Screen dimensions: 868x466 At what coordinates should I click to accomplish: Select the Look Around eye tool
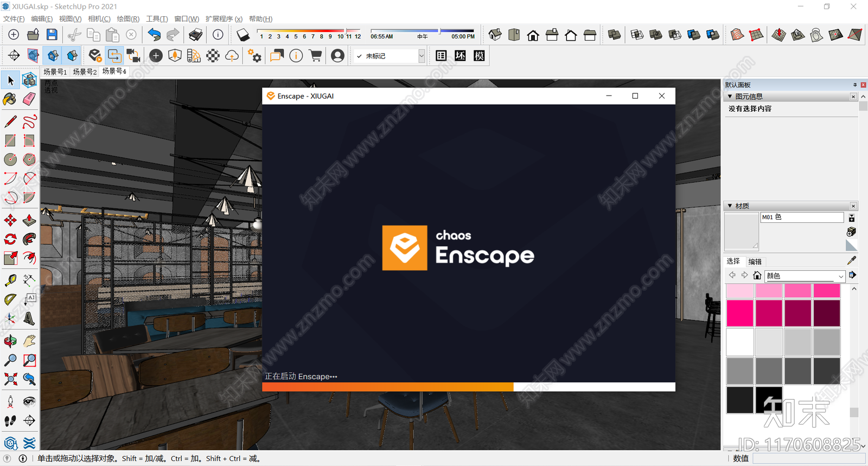(29, 401)
